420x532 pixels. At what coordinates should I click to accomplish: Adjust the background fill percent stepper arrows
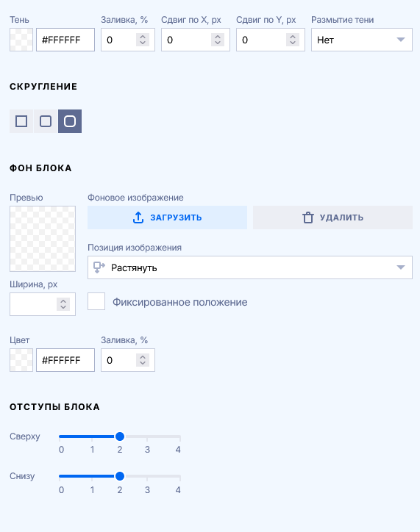(143, 360)
